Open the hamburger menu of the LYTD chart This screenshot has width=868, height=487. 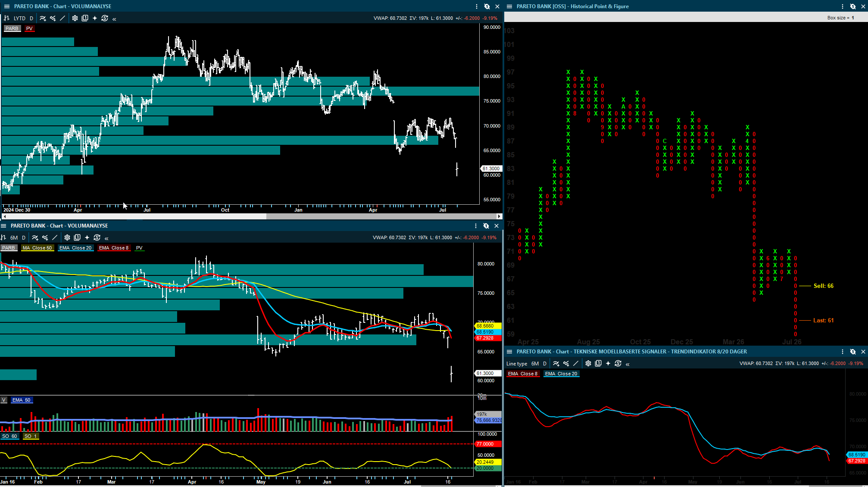pos(6,6)
